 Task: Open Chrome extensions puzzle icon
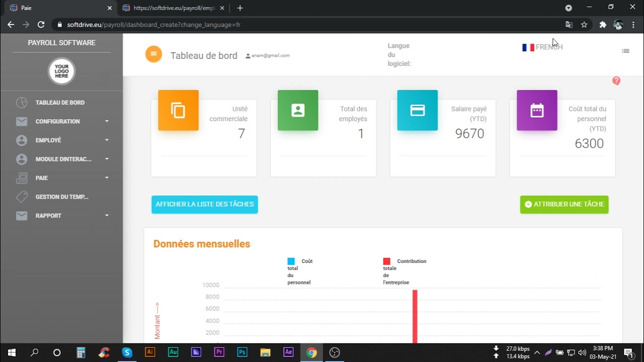click(603, 25)
